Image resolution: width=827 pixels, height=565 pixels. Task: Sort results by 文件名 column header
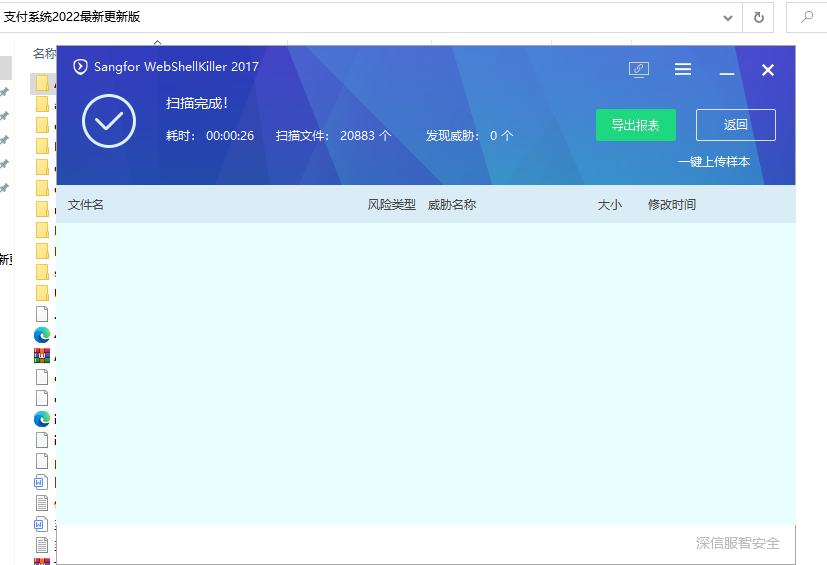(86, 205)
